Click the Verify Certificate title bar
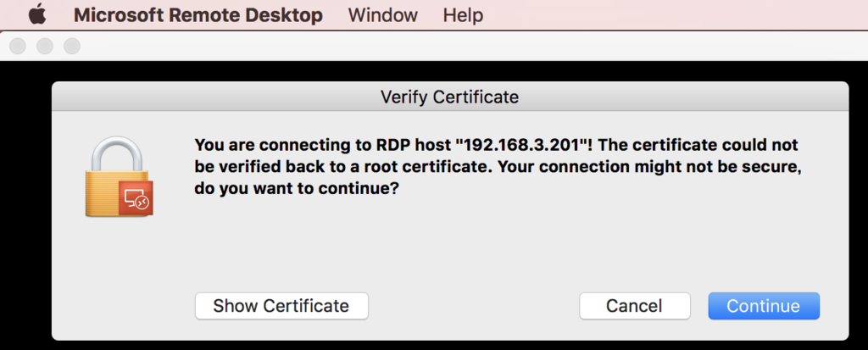Viewport: 868px width, 350px height. click(x=449, y=97)
